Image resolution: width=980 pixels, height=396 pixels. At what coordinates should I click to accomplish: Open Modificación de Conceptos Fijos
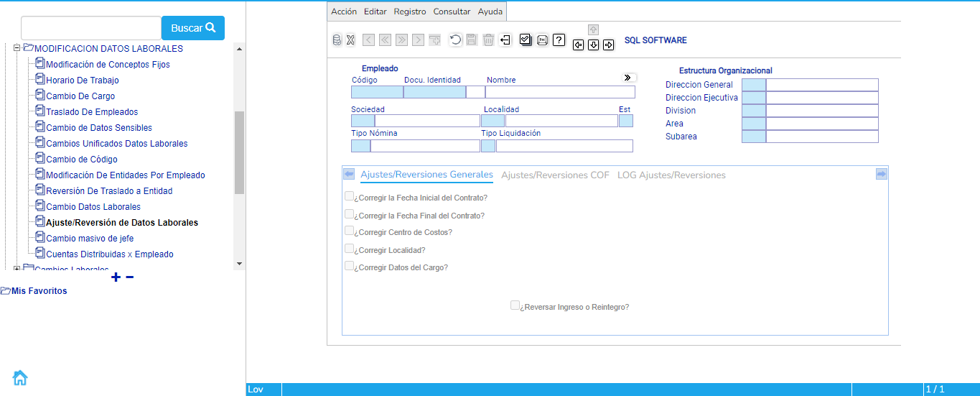coord(108,65)
